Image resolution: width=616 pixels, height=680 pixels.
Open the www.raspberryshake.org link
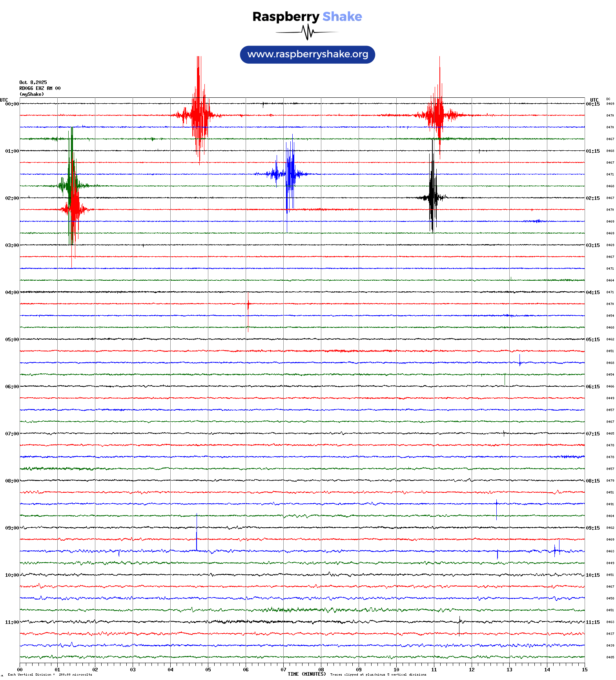click(307, 54)
